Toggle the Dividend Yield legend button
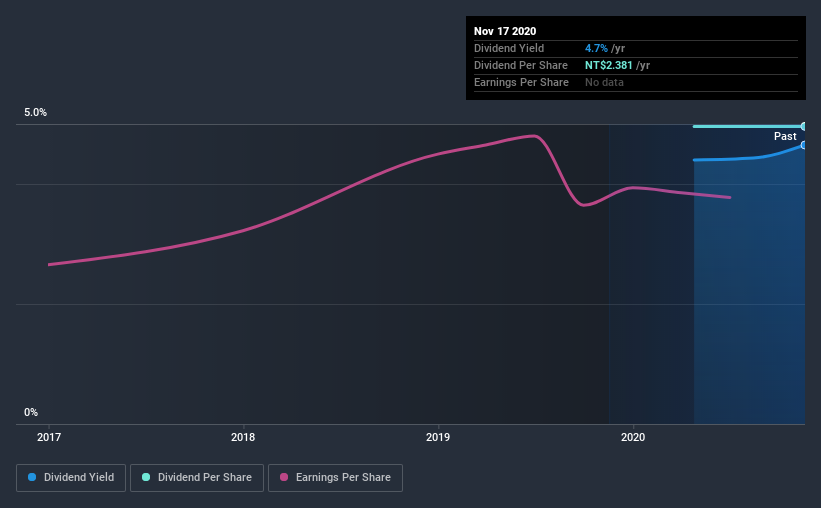Screen dimensions: 821x508 click(71, 478)
